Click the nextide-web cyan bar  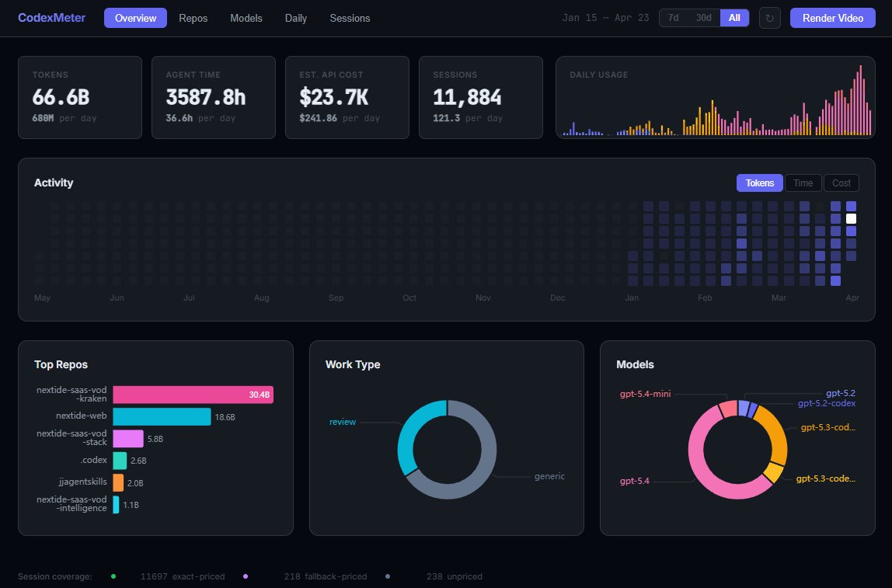(162, 417)
